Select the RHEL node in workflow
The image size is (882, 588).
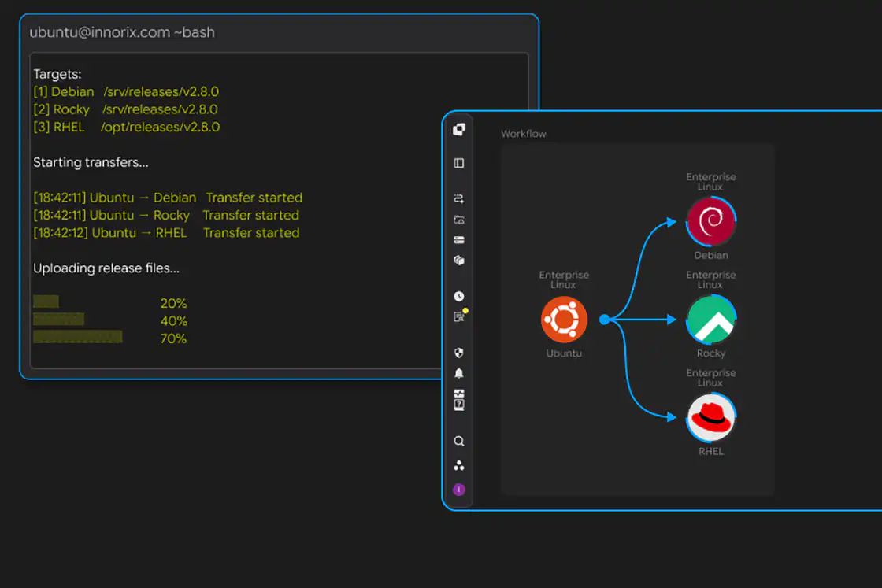pos(711,417)
